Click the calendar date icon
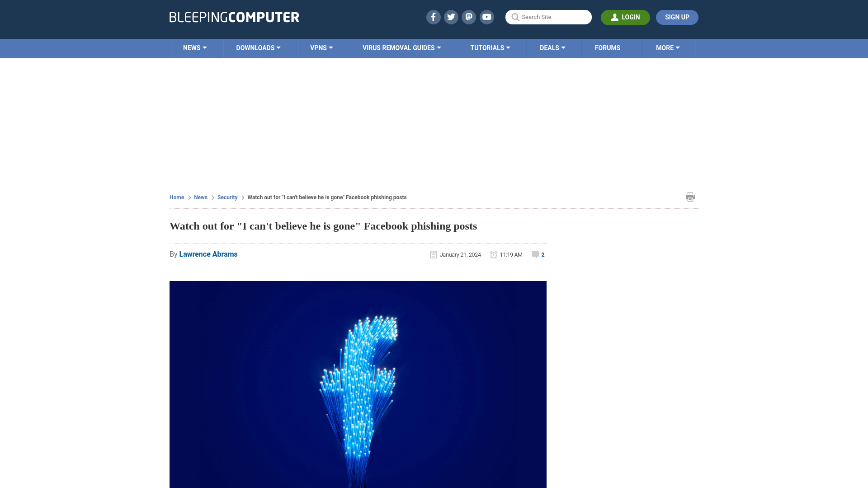The image size is (868, 488). [434, 254]
